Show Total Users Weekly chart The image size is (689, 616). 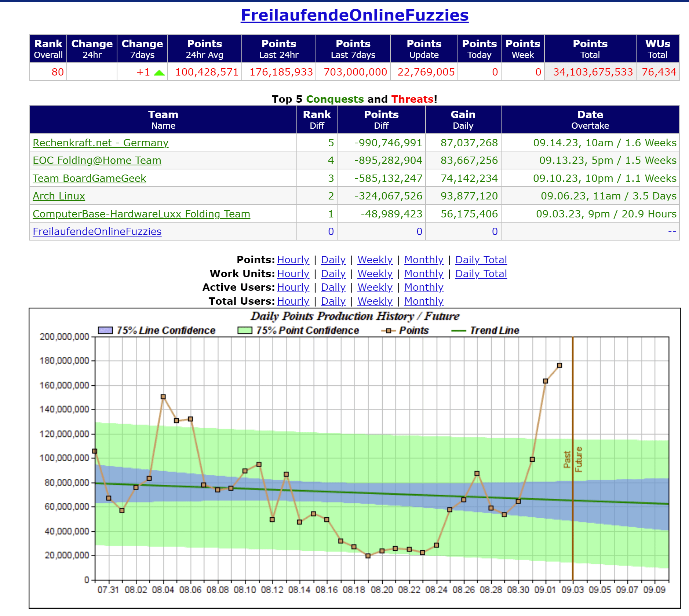(x=375, y=301)
